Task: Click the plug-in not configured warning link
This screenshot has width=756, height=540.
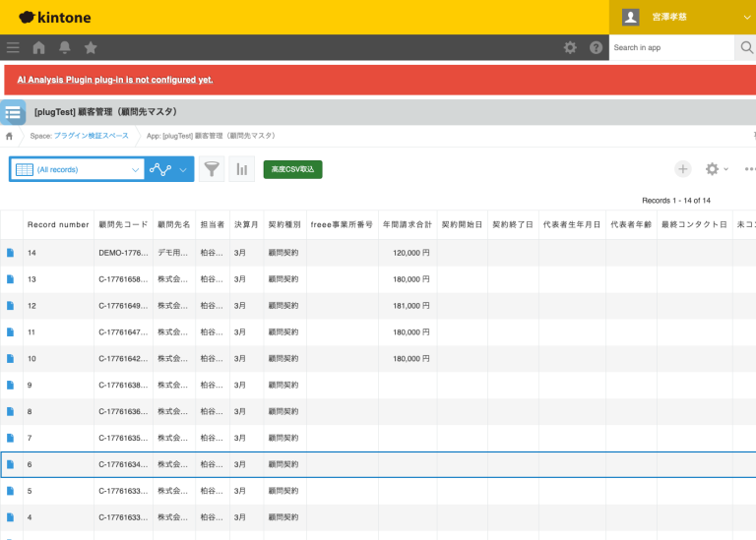Action: click(x=114, y=80)
